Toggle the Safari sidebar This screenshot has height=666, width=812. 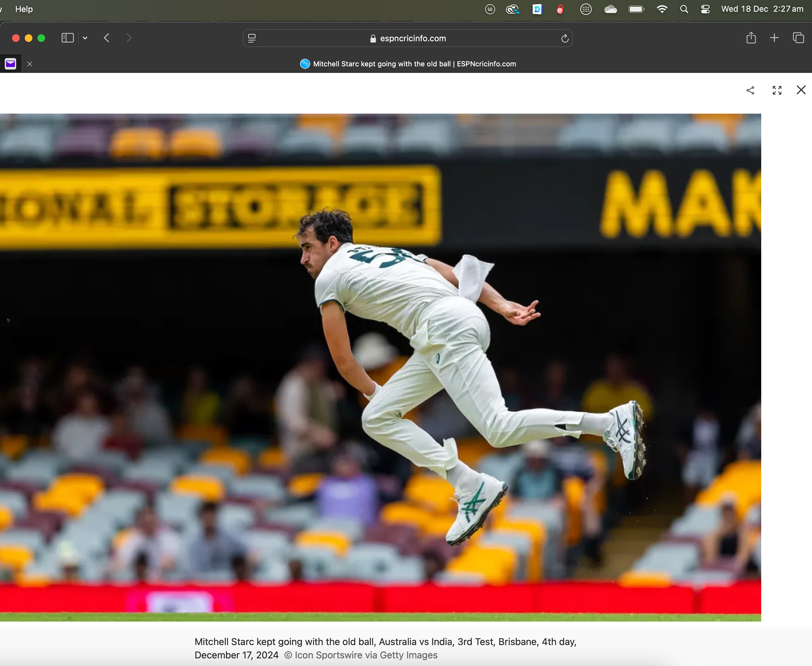point(68,38)
